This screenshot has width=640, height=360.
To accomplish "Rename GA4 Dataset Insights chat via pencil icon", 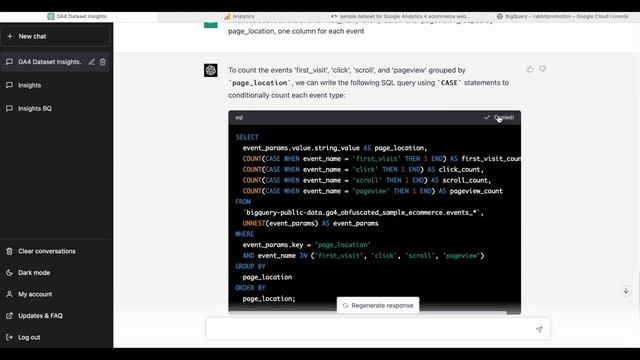I will (92, 62).
